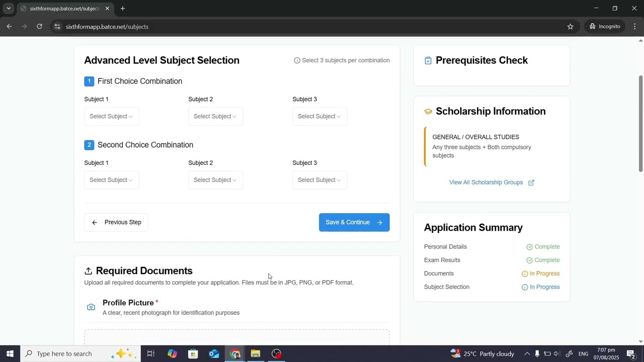The image size is (644, 362).
Task: Open the Chrome three-dot menu
Action: (x=635, y=26)
